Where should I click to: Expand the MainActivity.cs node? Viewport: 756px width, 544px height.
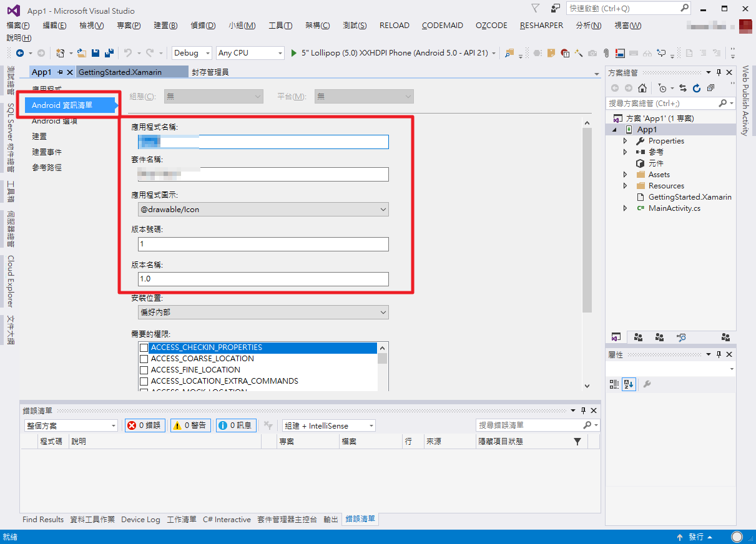625,208
